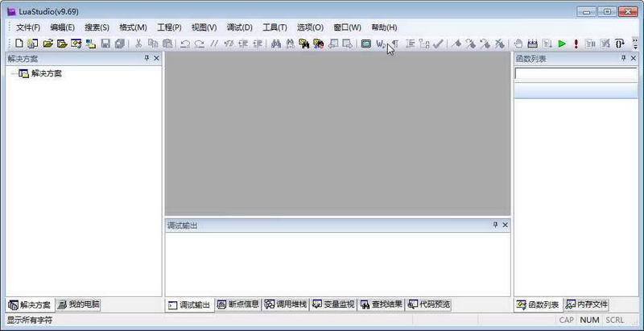644x331 pixels.
Task: Click the save all stacked disks icon
Action: pyautogui.click(x=119, y=43)
